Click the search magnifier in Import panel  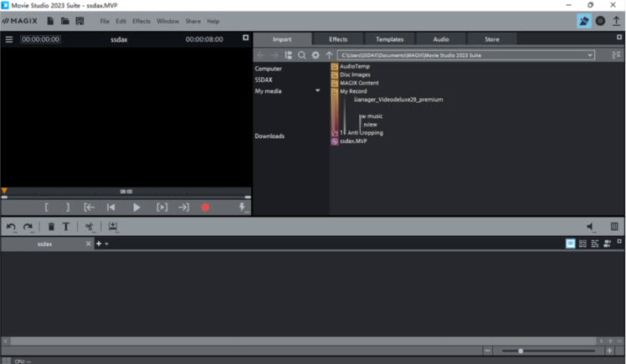(302, 54)
